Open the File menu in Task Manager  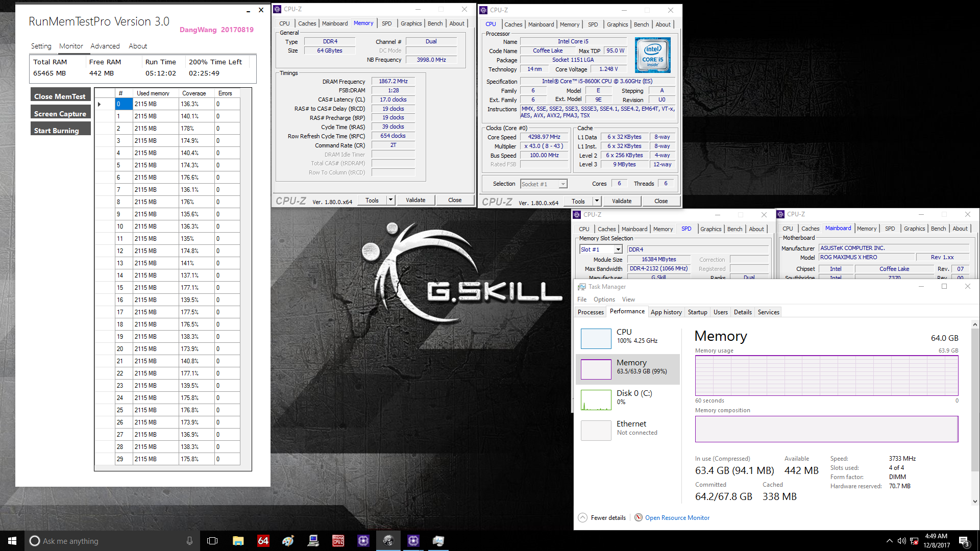tap(582, 299)
